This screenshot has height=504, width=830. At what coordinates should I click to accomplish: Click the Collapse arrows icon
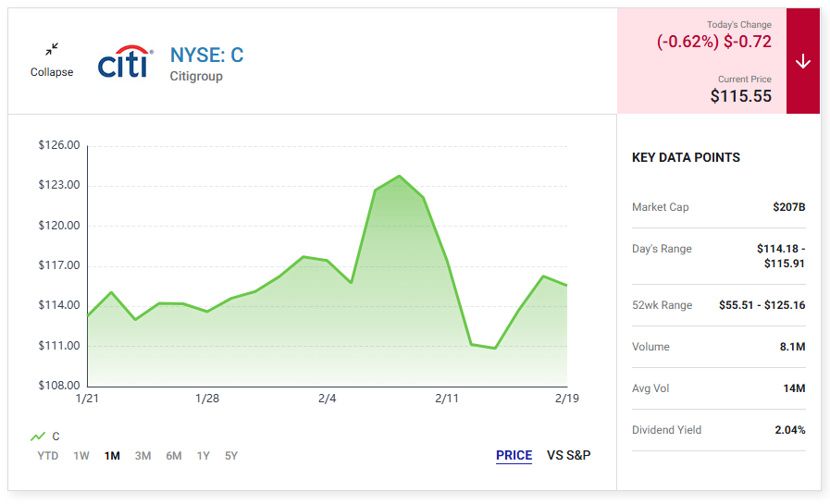[x=51, y=50]
